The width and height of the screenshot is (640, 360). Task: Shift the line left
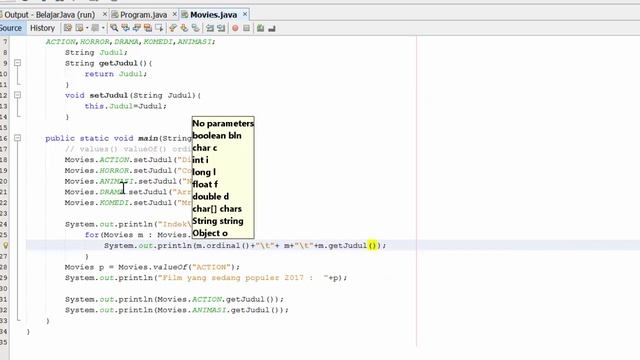(x=210, y=28)
